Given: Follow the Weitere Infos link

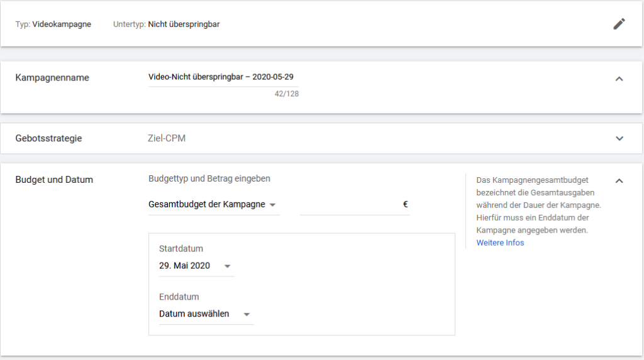Looking at the screenshot, I should [x=500, y=243].
